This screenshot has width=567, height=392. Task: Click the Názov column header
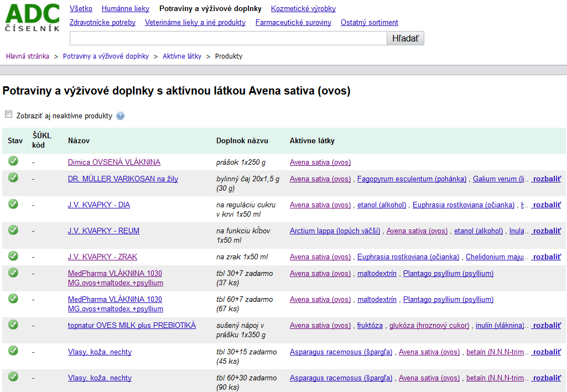pos(79,141)
